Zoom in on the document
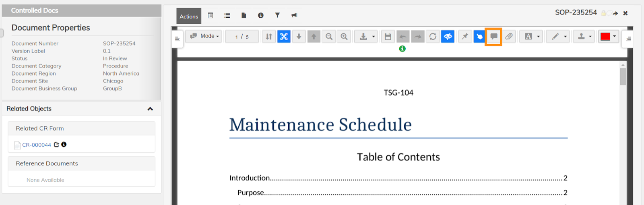644x205 pixels. (x=344, y=37)
